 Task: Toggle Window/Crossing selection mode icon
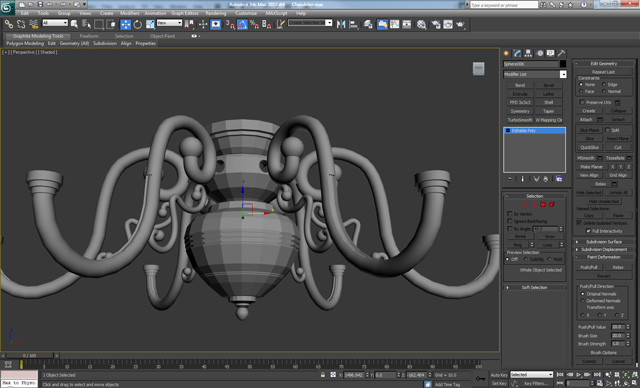111,24
